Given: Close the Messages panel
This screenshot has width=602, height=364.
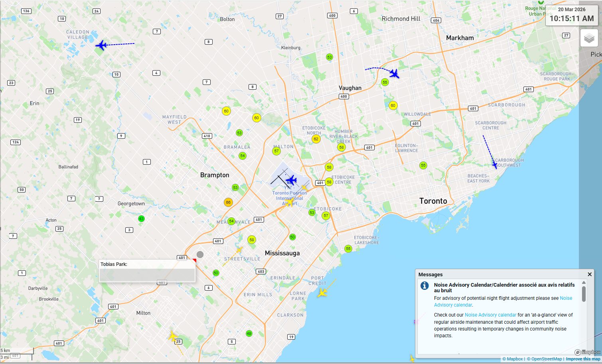Looking at the screenshot, I should click(x=589, y=274).
